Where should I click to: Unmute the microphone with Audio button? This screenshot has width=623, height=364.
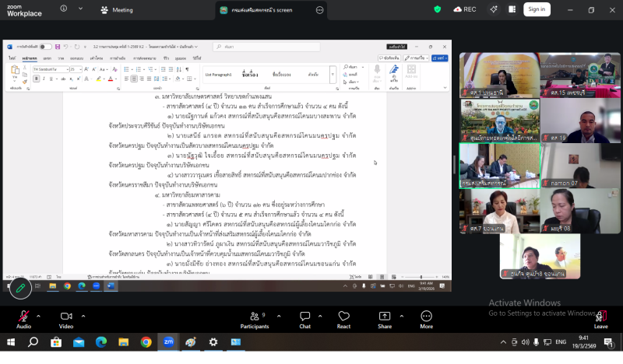pyautogui.click(x=23, y=317)
